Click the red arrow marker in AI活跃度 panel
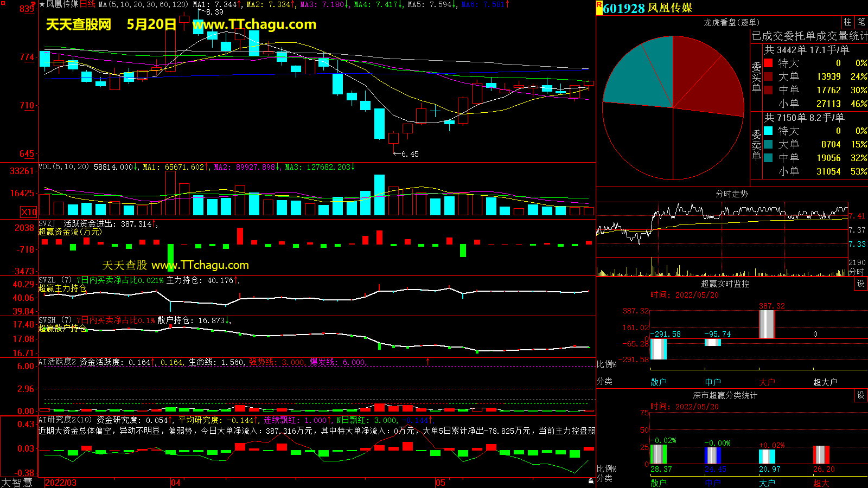 pos(428,361)
